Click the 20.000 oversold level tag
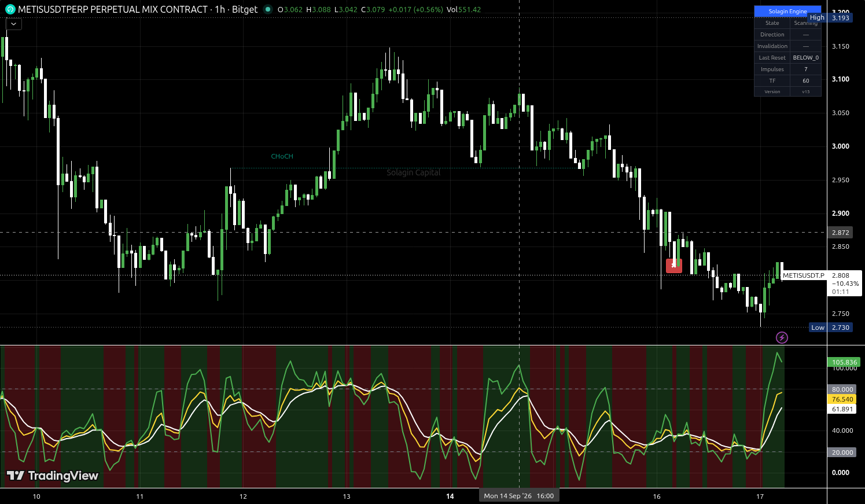The width and height of the screenshot is (865, 504). click(x=842, y=453)
